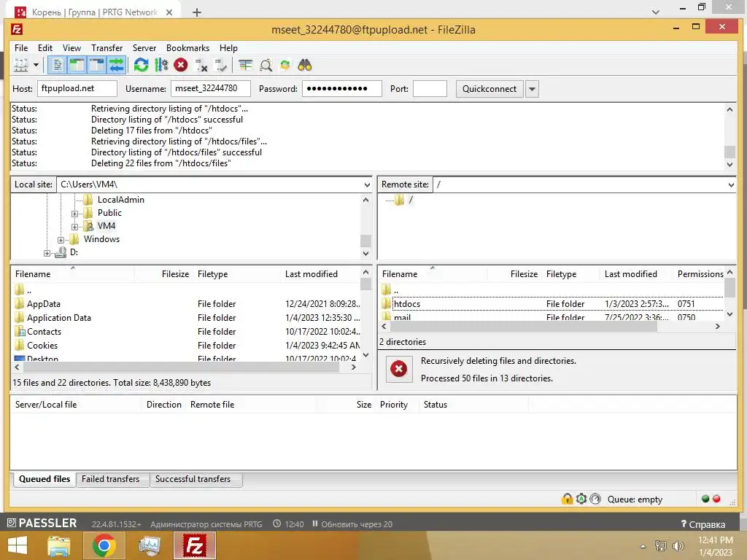747x560 pixels.
Task: Open the Site Manager icon
Action: click(x=21, y=65)
